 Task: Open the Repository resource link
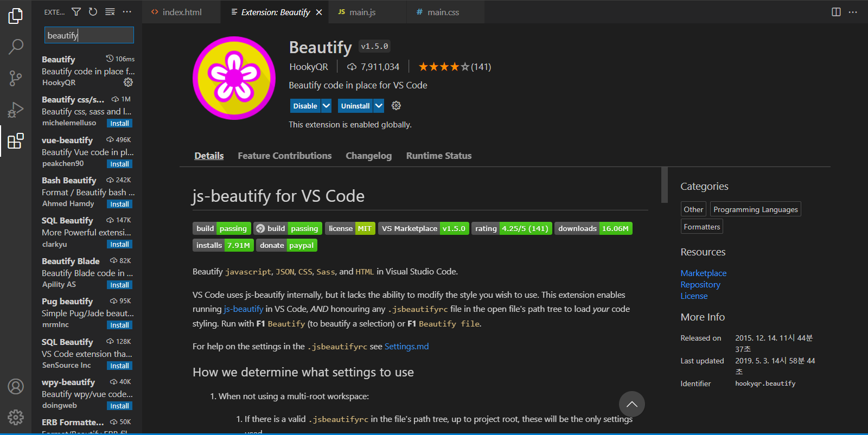700,285
